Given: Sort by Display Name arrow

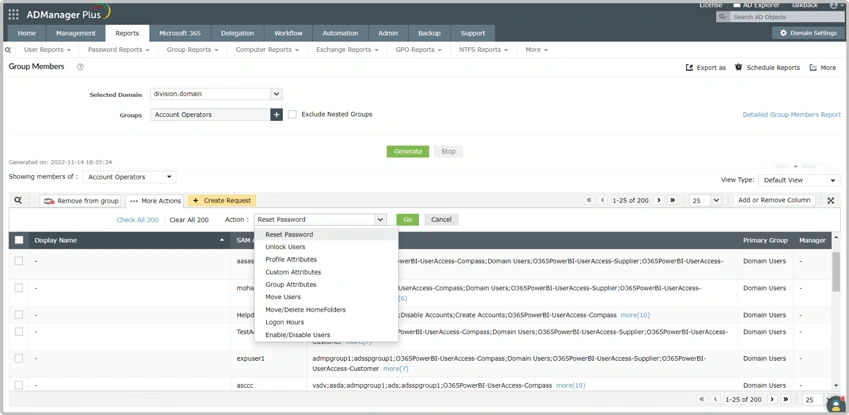Looking at the screenshot, I should (223, 241).
